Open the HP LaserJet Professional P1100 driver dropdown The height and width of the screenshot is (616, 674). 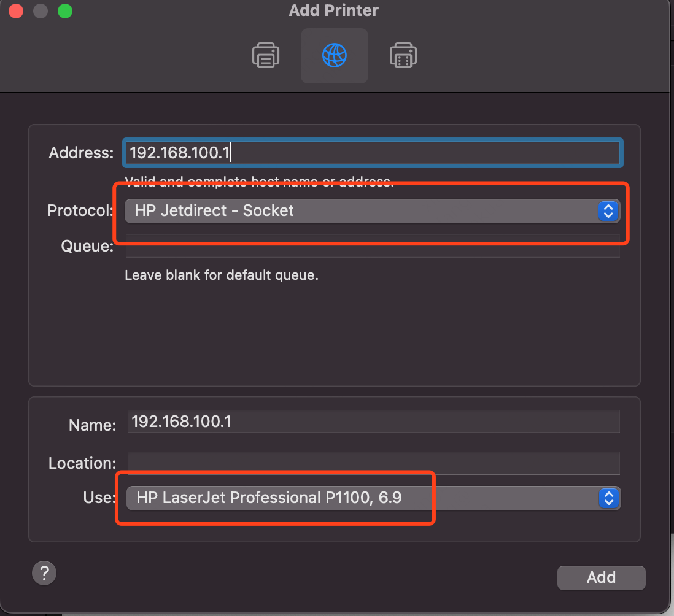[x=362, y=498]
